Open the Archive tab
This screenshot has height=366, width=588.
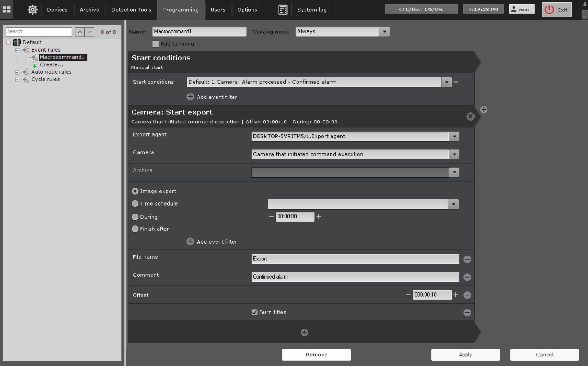pyautogui.click(x=89, y=10)
